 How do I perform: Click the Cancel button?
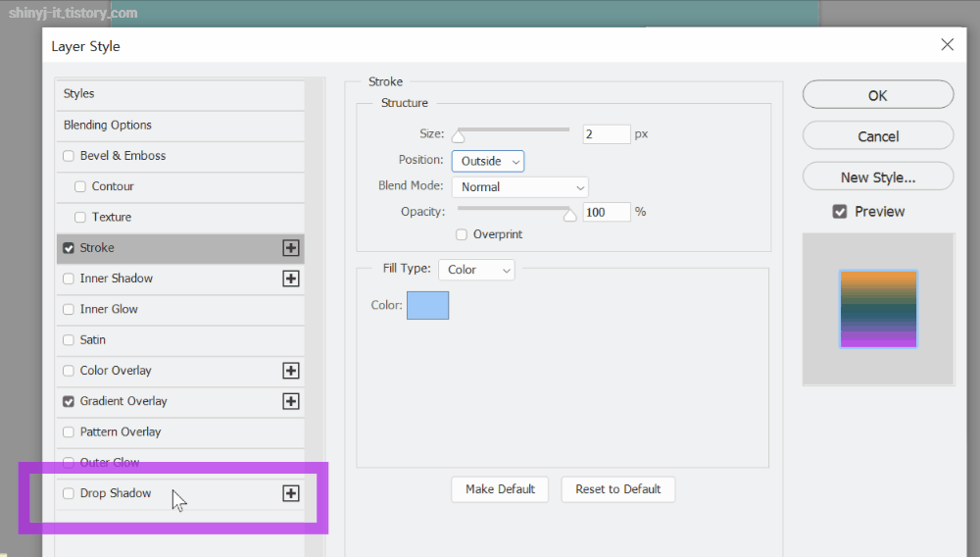click(x=878, y=136)
